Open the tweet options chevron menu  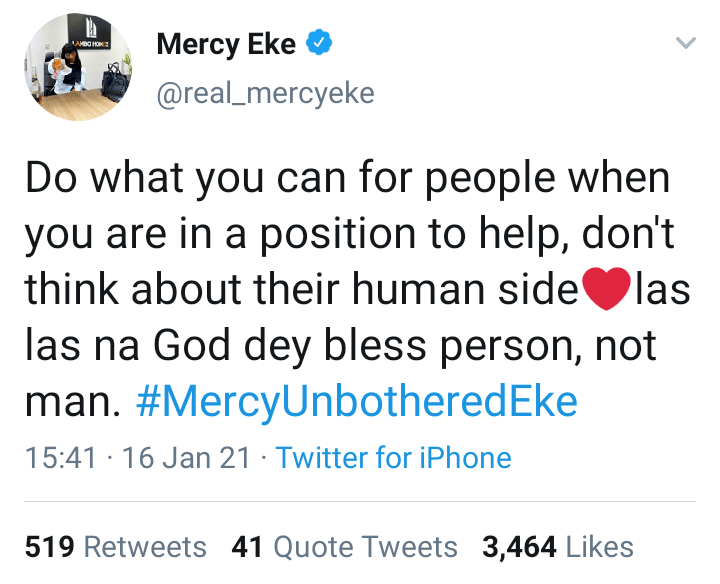pyautogui.click(x=684, y=44)
